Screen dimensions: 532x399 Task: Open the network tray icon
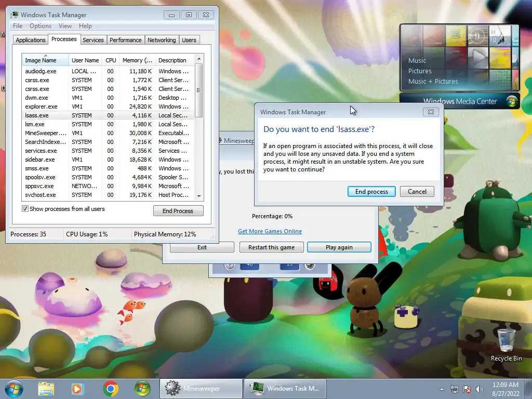[x=454, y=389]
